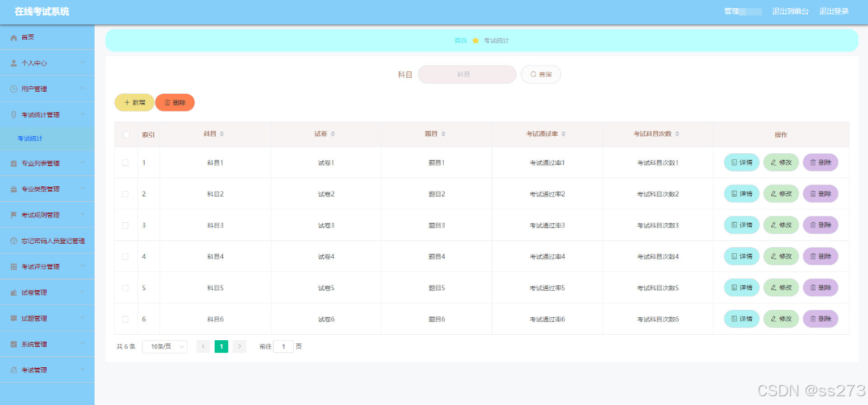The image size is (868, 405).
Task: Go to next page with right arrow
Action: coord(240,346)
